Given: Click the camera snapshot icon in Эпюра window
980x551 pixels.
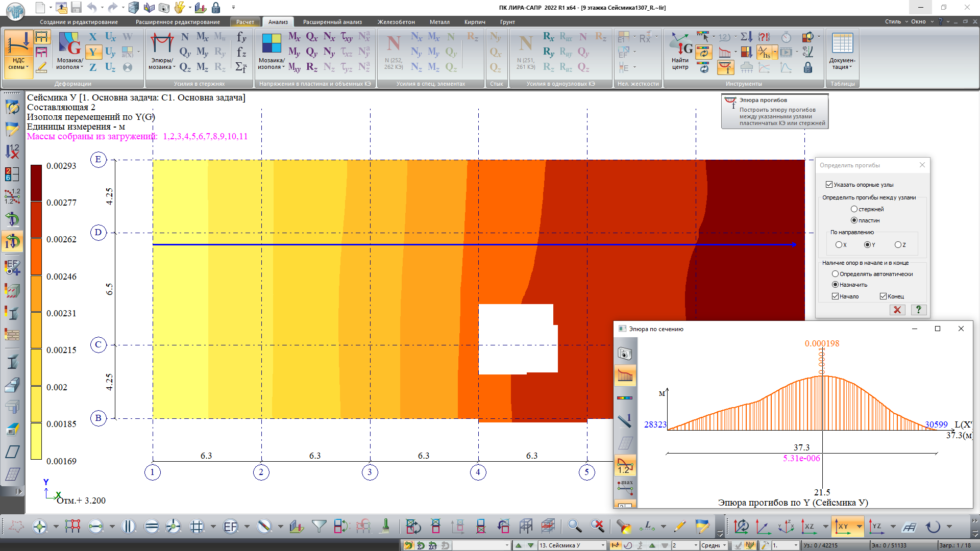Looking at the screenshot, I should pos(625,353).
